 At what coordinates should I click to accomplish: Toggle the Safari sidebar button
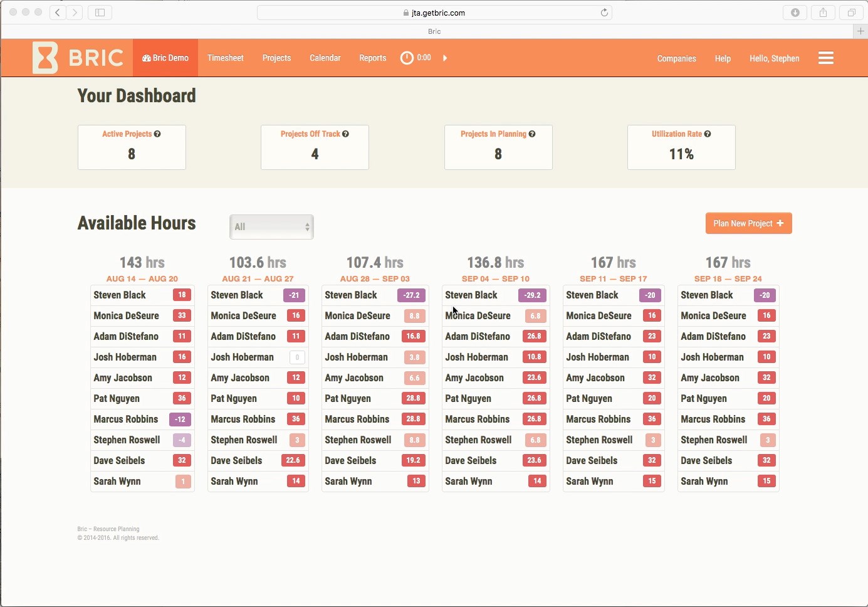tap(100, 13)
